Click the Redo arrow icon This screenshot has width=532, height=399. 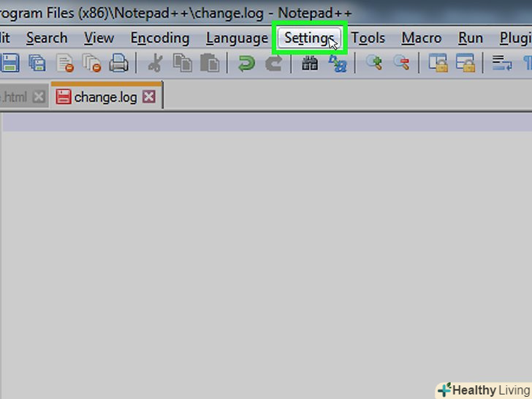click(273, 63)
